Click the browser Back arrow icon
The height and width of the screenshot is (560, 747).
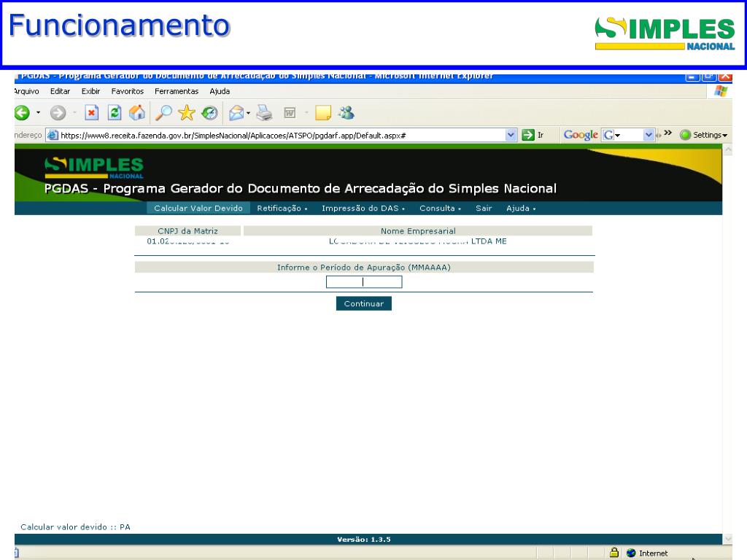(22, 113)
